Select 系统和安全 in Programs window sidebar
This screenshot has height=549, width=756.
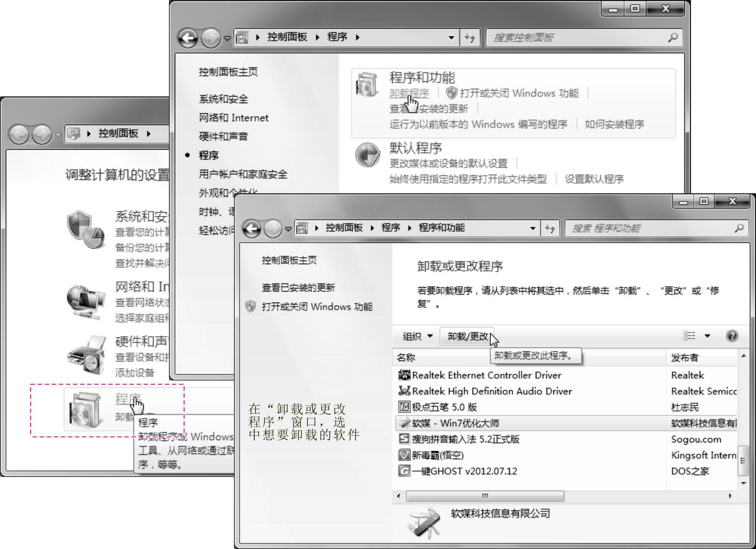(x=223, y=99)
